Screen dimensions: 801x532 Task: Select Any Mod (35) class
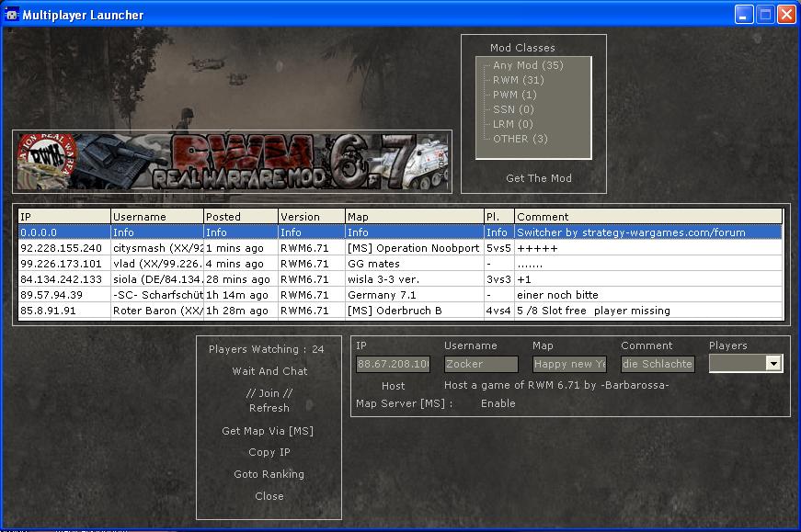click(528, 65)
